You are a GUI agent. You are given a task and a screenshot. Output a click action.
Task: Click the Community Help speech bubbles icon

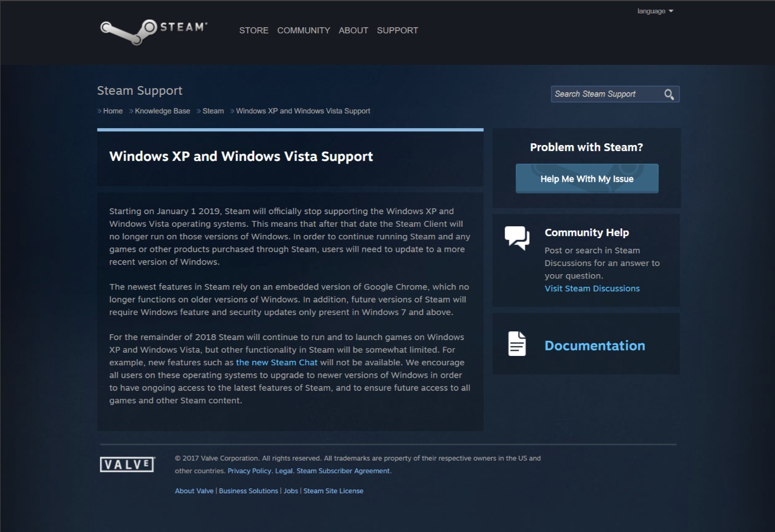(x=517, y=238)
